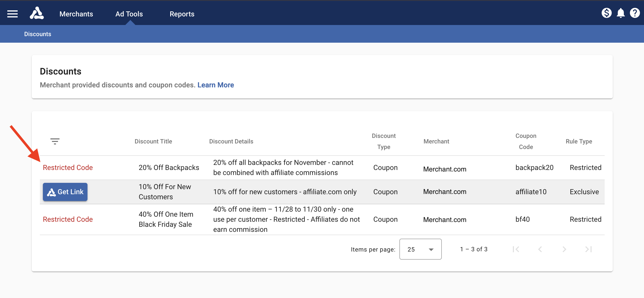Select the backpack20 coupon code cell
This screenshot has height=298, width=644.
click(535, 167)
